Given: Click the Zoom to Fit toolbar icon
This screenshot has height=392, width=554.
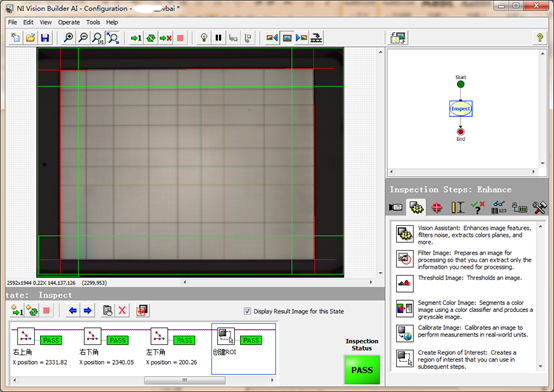Looking at the screenshot, I should click(x=113, y=38).
